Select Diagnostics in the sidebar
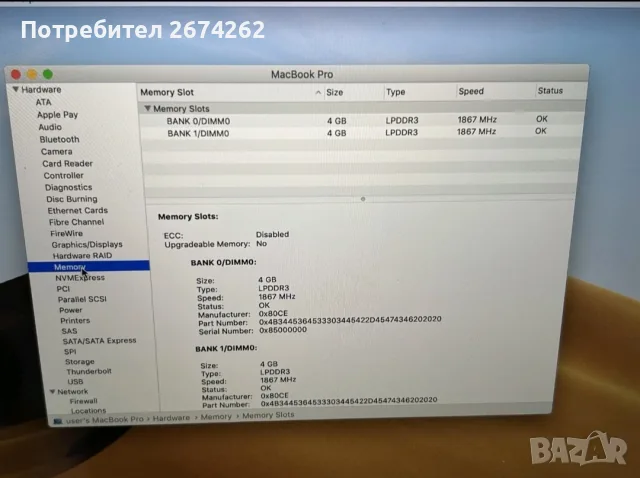Screen dimensions: 640x478 pyautogui.click(x=68, y=187)
